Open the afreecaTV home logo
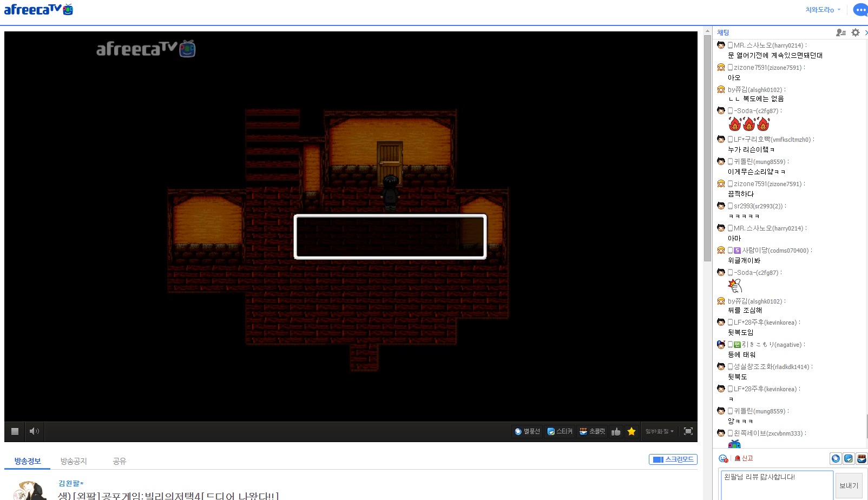868x500 pixels. (38, 9)
